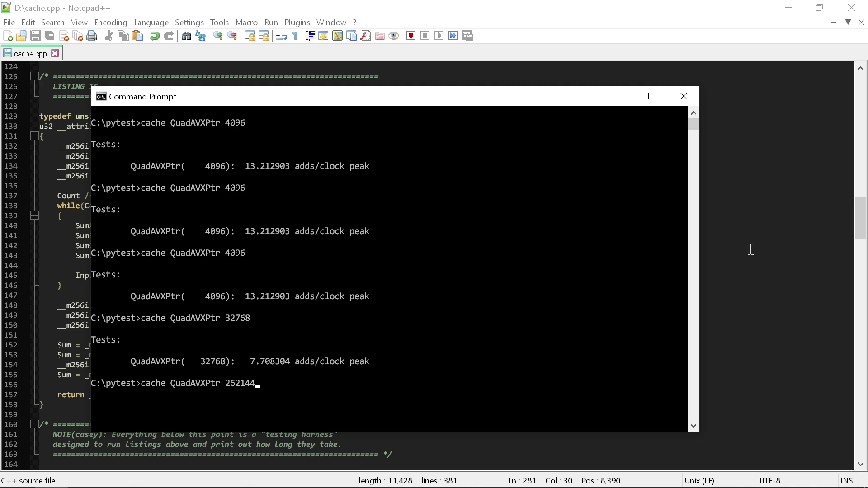Collapse the fold marker at line 160
The height and width of the screenshot is (488, 868).
click(x=34, y=424)
